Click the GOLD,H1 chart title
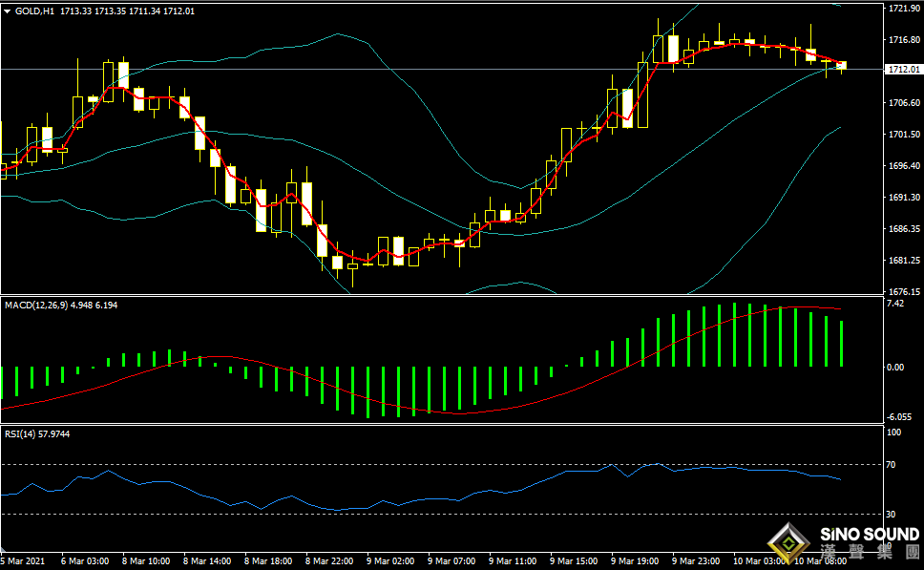 coord(34,11)
